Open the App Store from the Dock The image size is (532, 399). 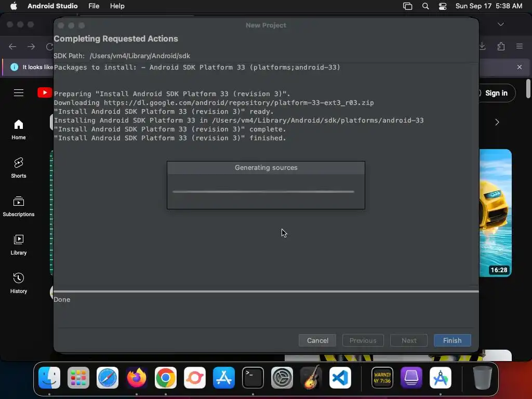point(223,378)
